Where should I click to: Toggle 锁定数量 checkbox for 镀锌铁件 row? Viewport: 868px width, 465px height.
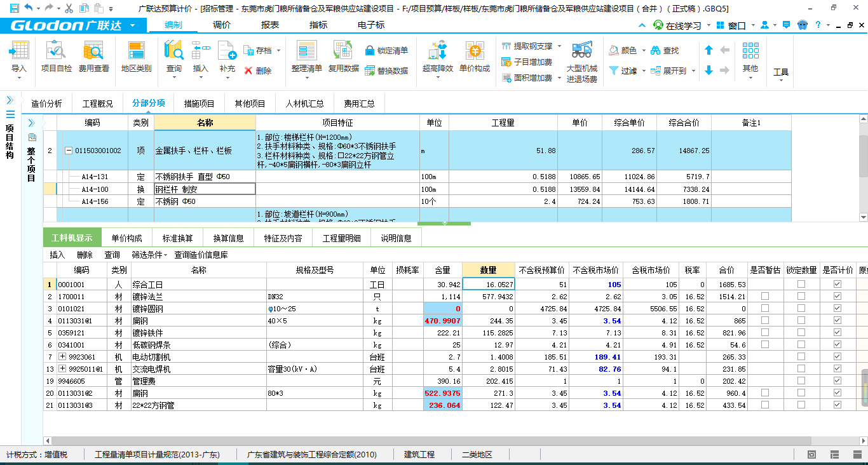pyautogui.click(x=801, y=333)
